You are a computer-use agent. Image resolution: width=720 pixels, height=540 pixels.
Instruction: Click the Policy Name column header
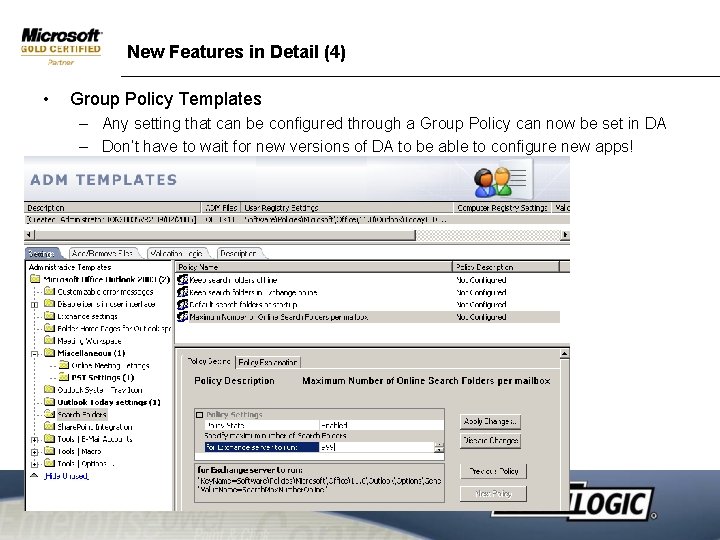pyautogui.click(x=314, y=267)
